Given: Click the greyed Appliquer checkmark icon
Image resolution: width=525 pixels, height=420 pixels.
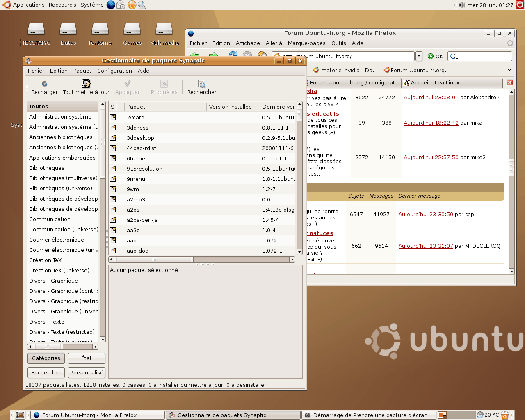Looking at the screenshot, I should point(128,84).
